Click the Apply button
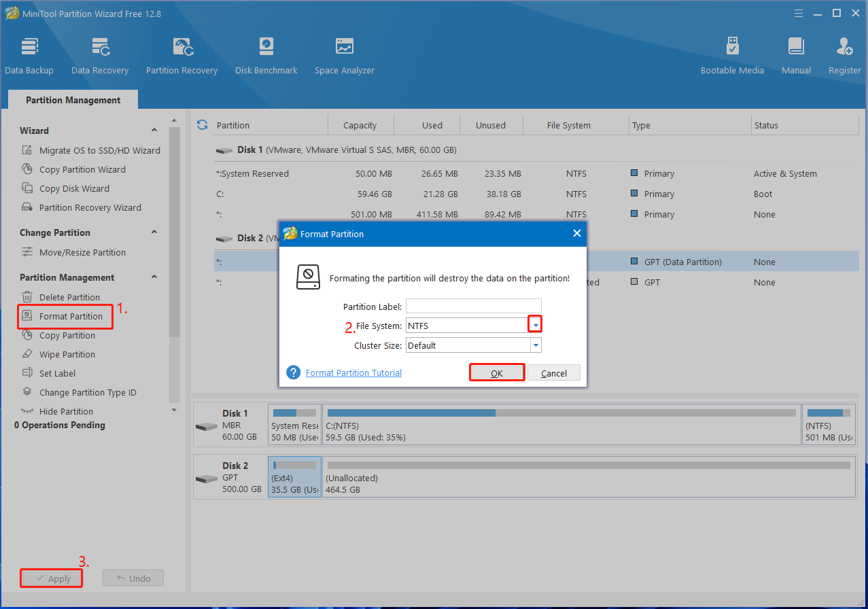The width and height of the screenshot is (868, 609). click(52, 578)
